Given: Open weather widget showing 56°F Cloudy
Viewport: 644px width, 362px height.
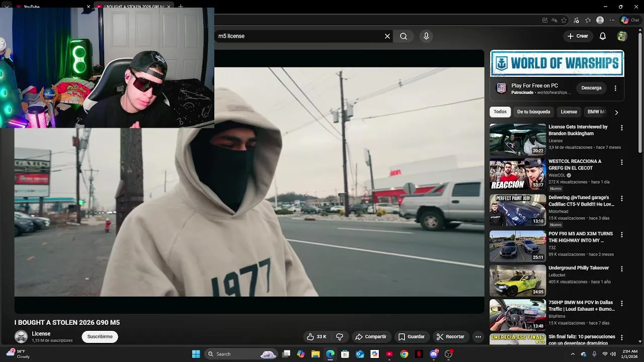Looking at the screenshot, I should point(17,354).
